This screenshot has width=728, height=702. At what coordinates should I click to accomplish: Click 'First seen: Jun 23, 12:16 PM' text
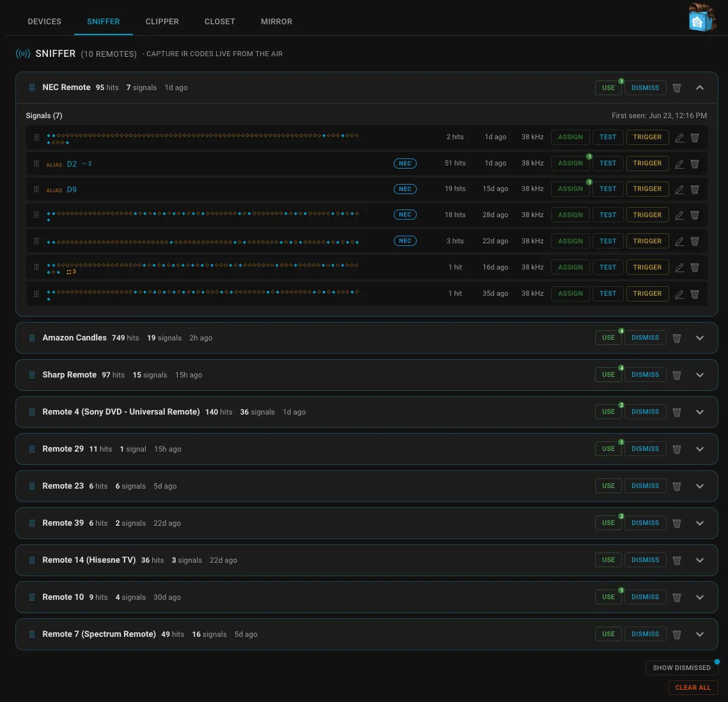coord(659,116)
